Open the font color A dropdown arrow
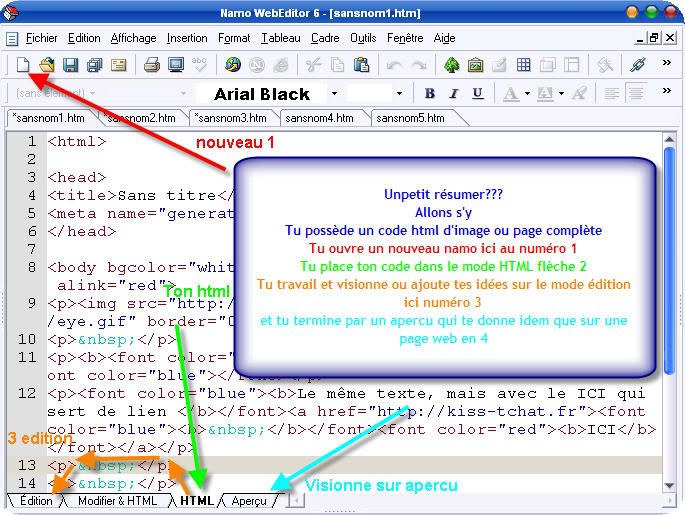This screenshot has width=685, height=515. coord(527,93)
